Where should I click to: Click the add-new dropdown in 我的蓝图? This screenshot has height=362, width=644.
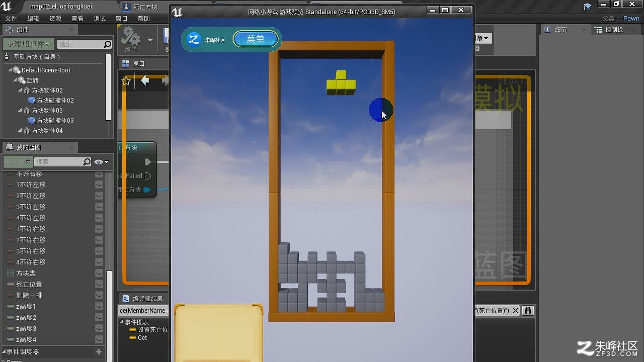pyautogui.click(x=18, y=162)
